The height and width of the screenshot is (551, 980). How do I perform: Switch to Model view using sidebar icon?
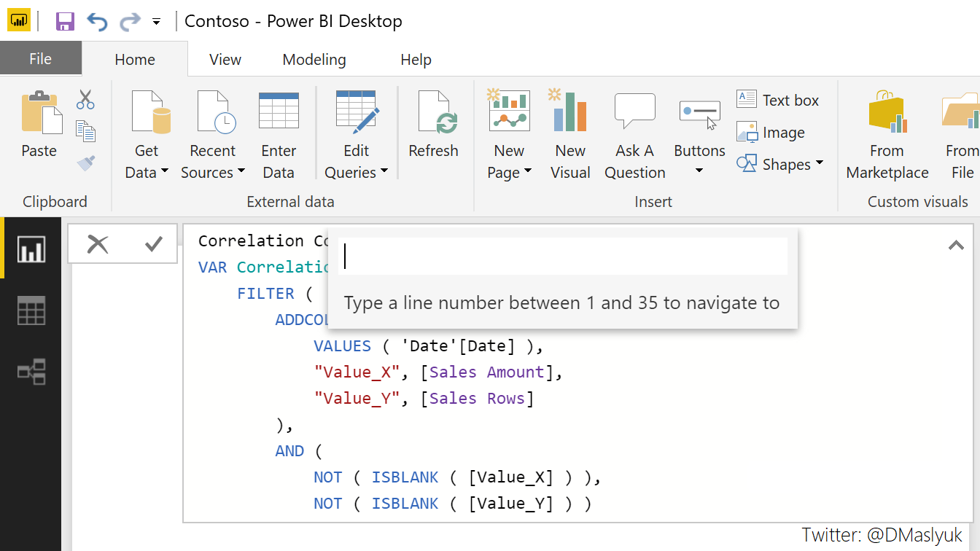[30, 372]
